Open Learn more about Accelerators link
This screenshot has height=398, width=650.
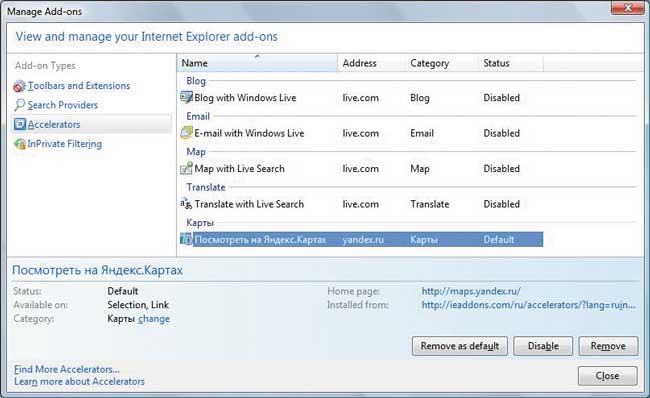79,381
